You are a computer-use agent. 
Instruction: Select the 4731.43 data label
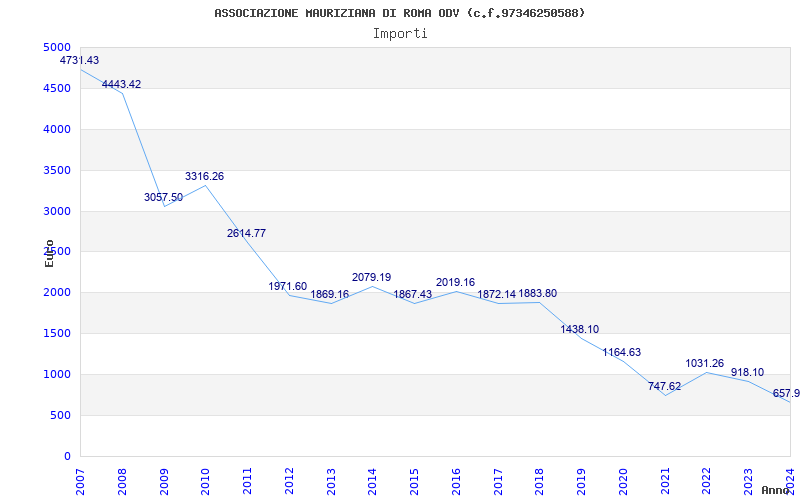(80, 60)
